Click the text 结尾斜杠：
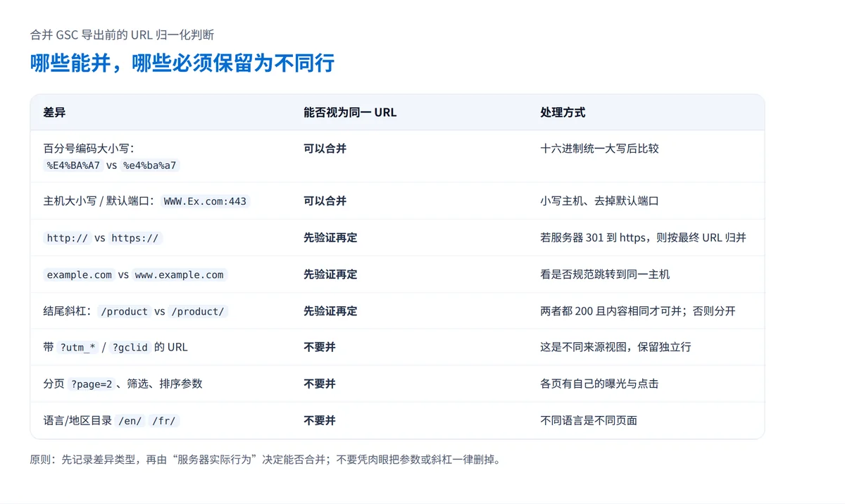Image resolution: width=845 pixels, height=504 pixels. point(68,311)
